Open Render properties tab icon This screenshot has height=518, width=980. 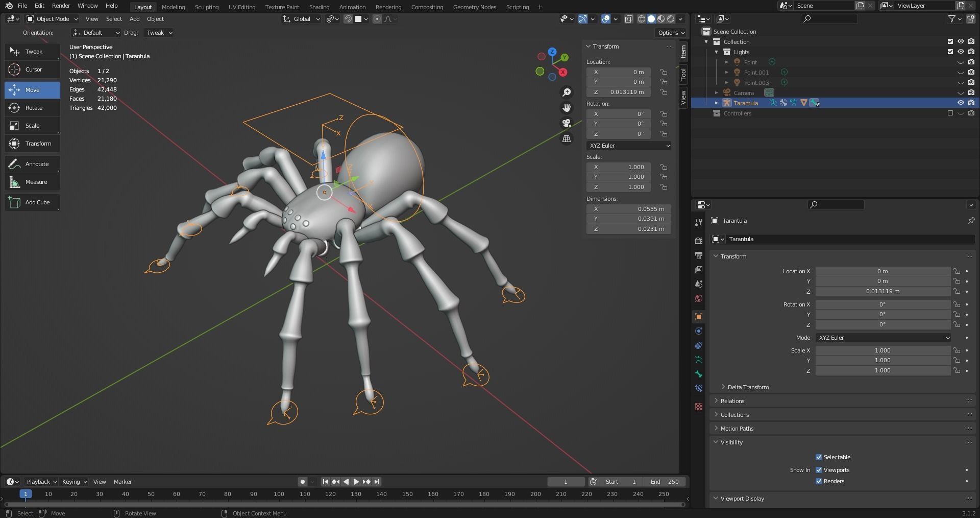coord(699,241)
